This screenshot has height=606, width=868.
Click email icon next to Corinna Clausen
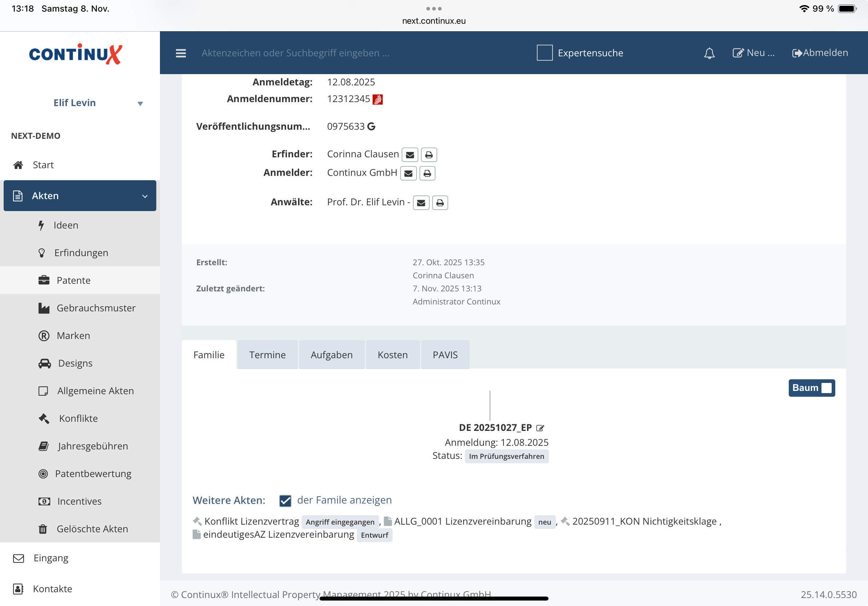pos(409,155)
